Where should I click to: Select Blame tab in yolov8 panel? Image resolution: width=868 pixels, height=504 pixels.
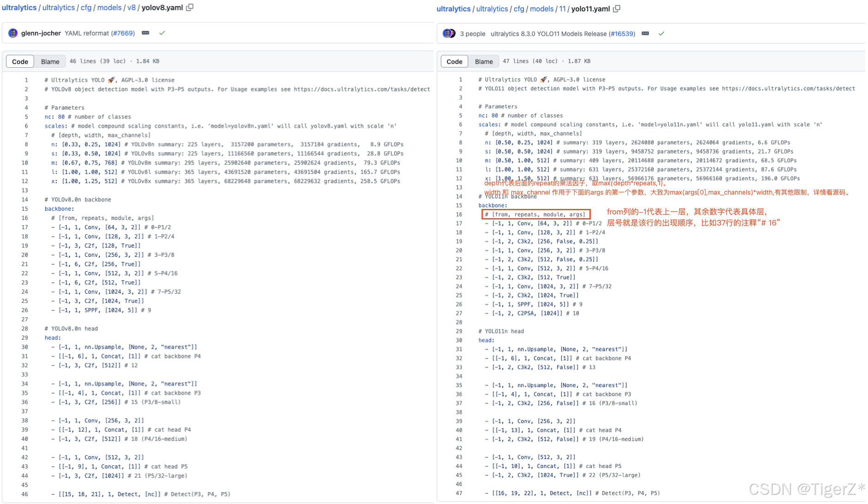pos(50,61)
